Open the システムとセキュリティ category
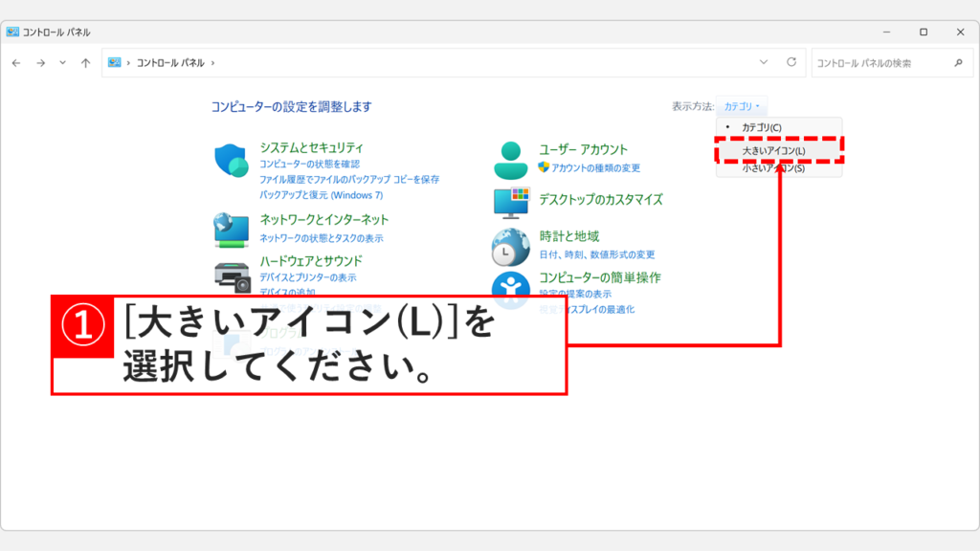The width and height of the screenshot is (980, 551). pyautogui.click(x=311, y=147)
